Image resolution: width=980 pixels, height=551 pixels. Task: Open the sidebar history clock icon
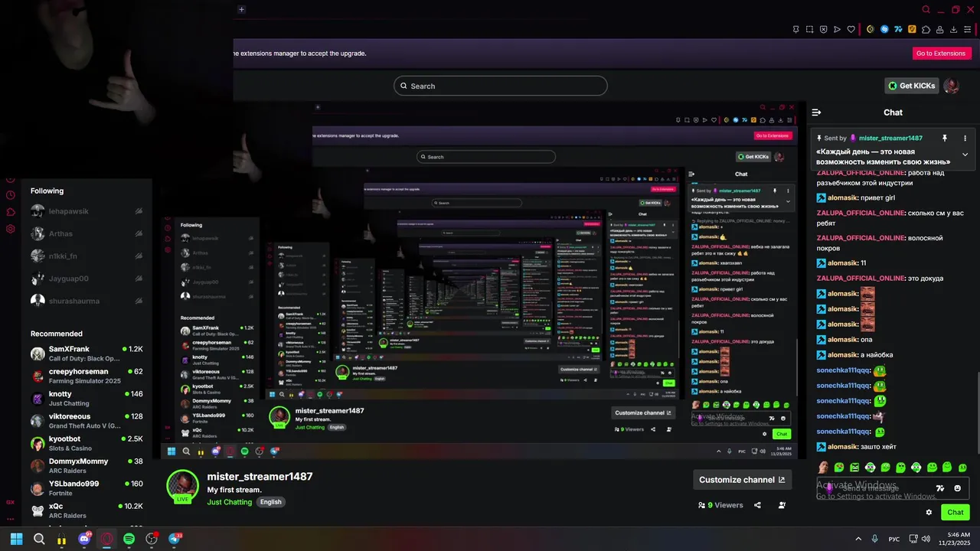pos(10,195)
